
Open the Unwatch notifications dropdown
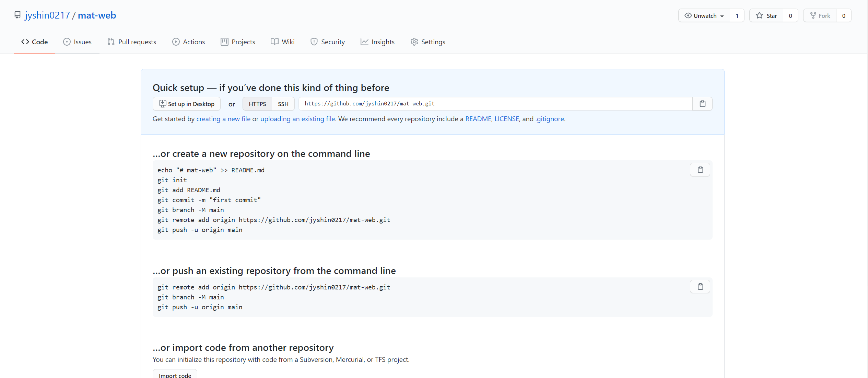pos(704,15)
